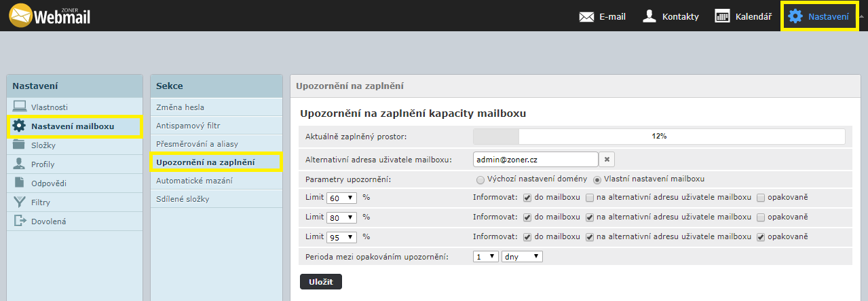The width and height of the screenshot is (868, 301).
Task: Open Kontakty via person icon
Action: click(x=649, y=16)
